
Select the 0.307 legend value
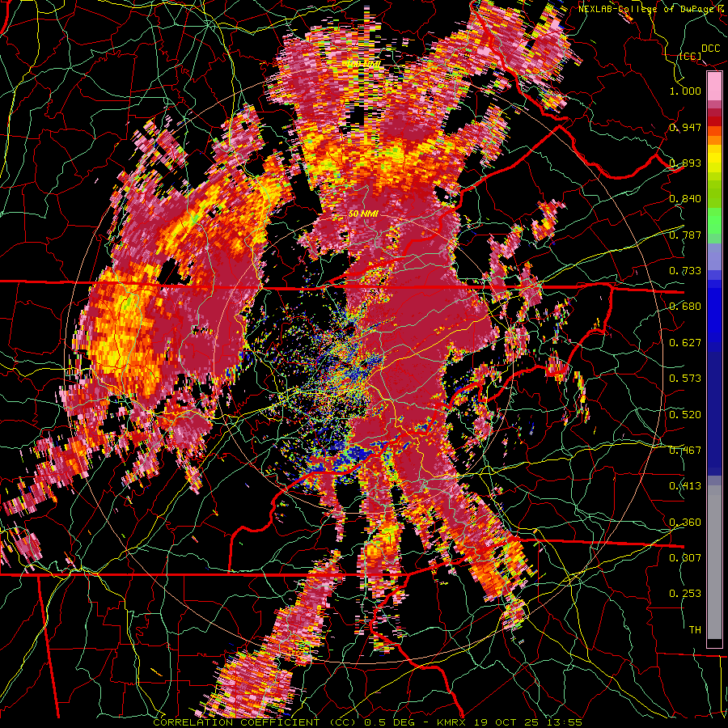pos(685,557)
